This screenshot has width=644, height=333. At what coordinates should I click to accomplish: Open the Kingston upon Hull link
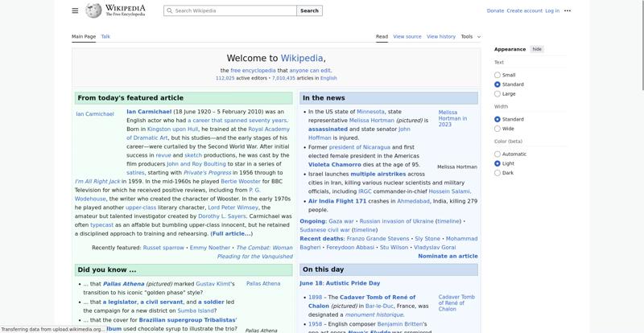[172, 129]
